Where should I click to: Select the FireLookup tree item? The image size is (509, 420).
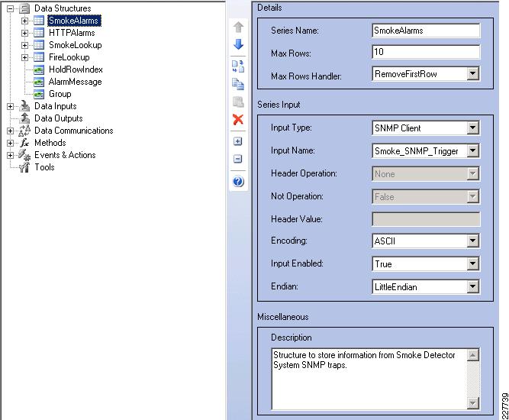[x=69, y=57]
